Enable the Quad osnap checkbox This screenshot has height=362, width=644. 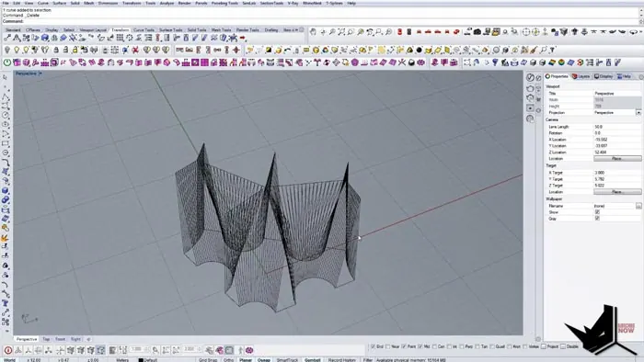point(492,346)
